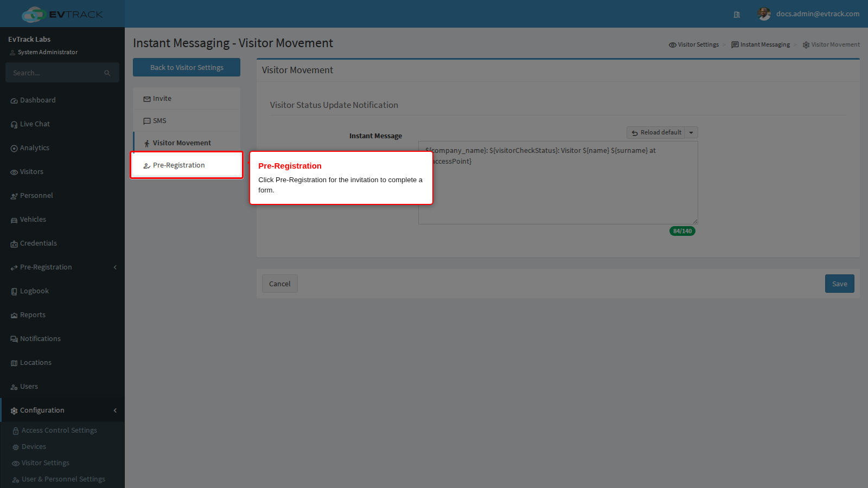868x488 pixels.
Task: Open Visitor Settings submenu item
Action: (x=62, y=463)
